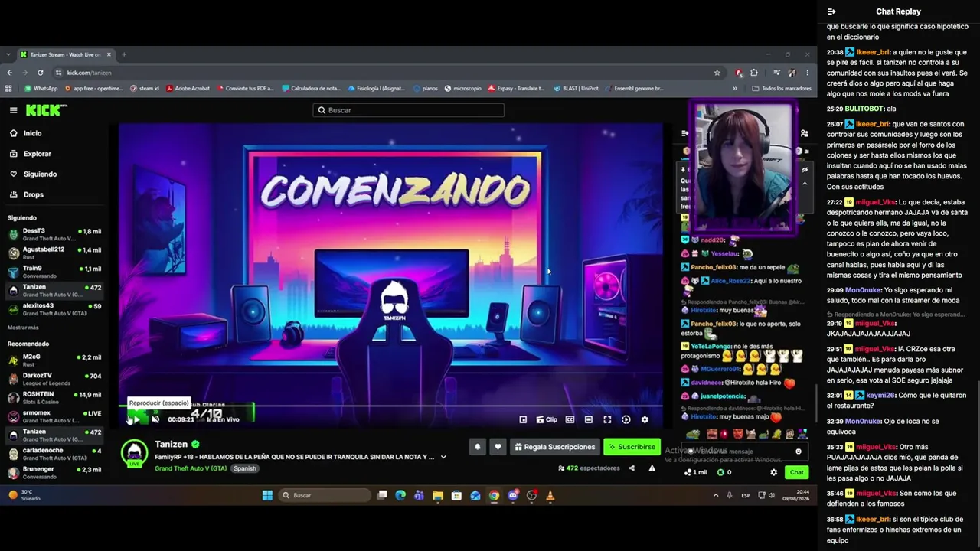
Task: Send message with the green Chat button
Action: click(x=796, y=472)
